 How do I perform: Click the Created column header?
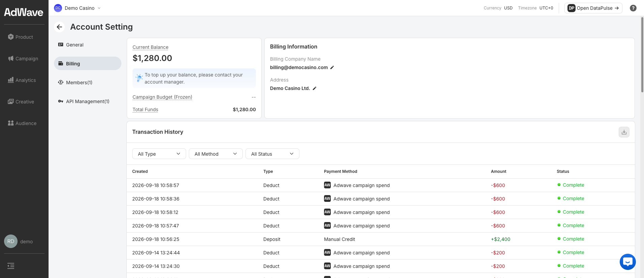pos(140,172)
